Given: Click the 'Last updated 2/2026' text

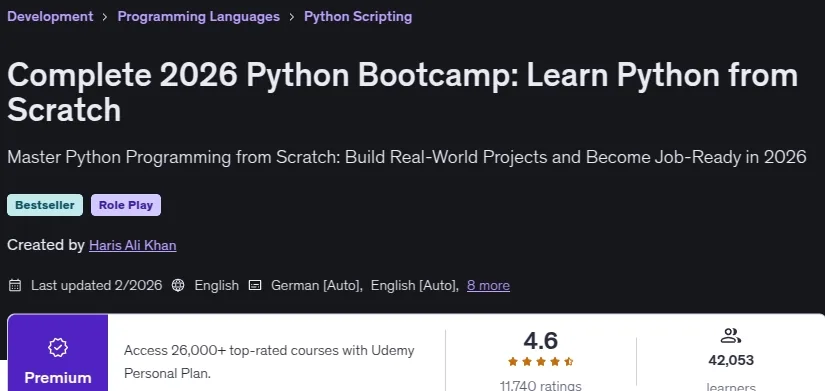Looking at the screenshot, I should [x=96, y=285].
